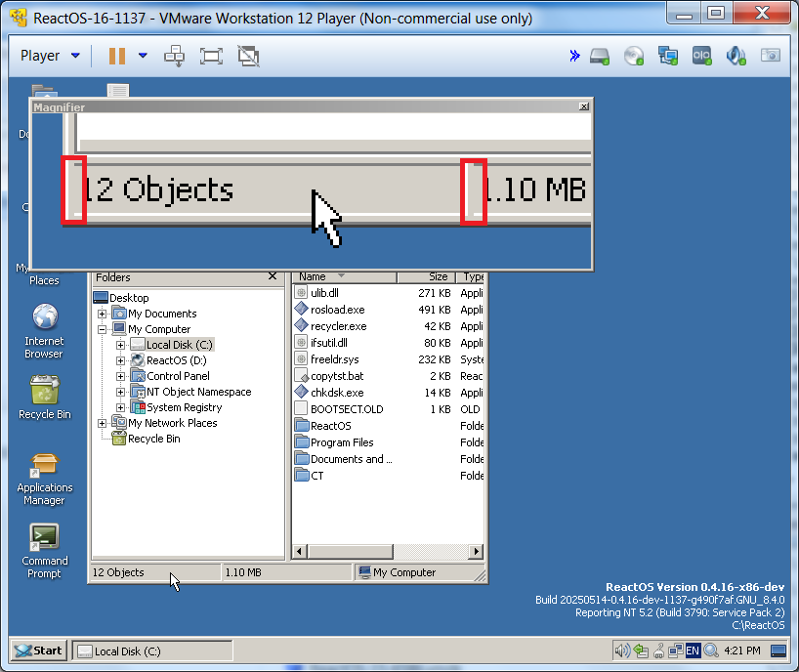Screen dimensions: 799x672
Task: Pause the virtual machine
Action: coord(116,56)
